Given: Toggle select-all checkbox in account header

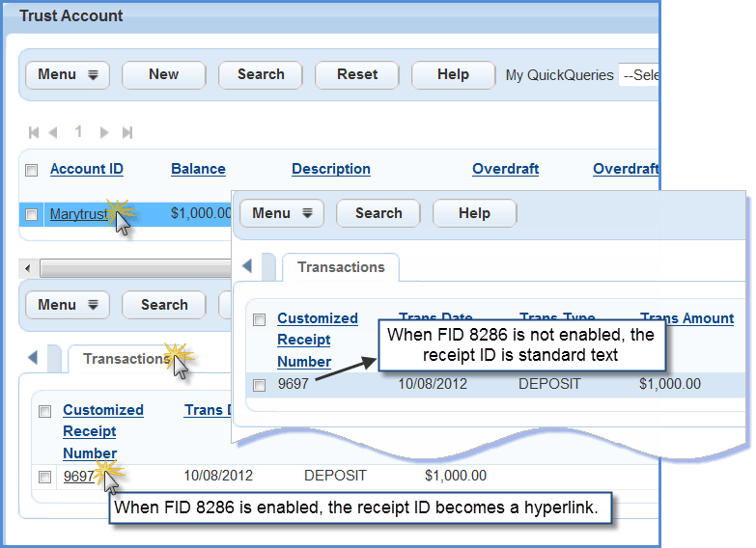Looking at the screenshot, I should point(32,170).
